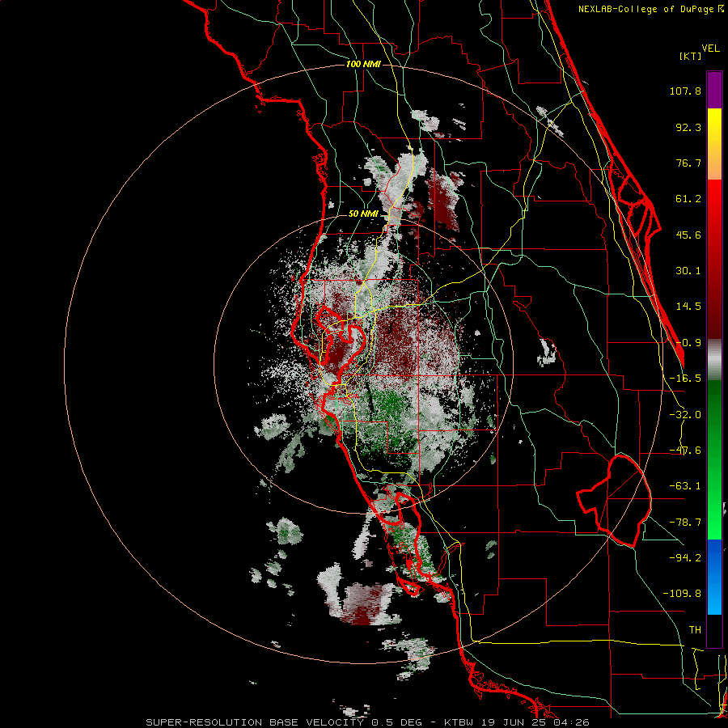
Task: Pick the purple segment of the velocity color bar
Action: point(714,90)
